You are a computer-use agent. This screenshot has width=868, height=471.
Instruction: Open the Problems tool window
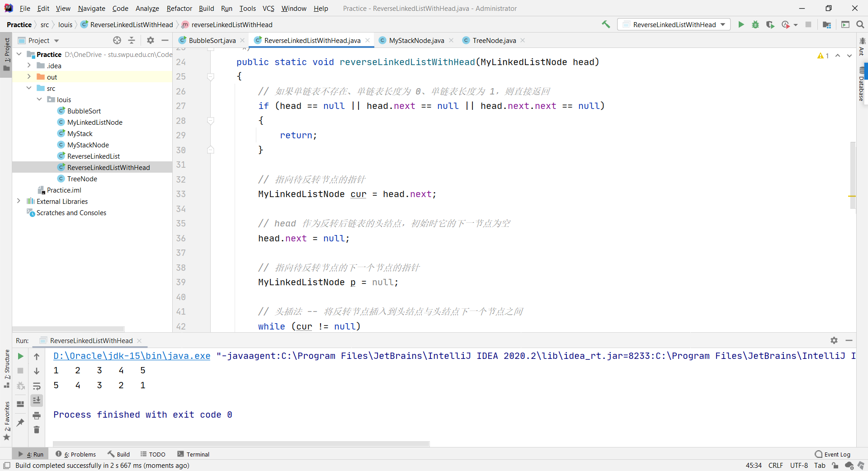click(x=76, y=454)
